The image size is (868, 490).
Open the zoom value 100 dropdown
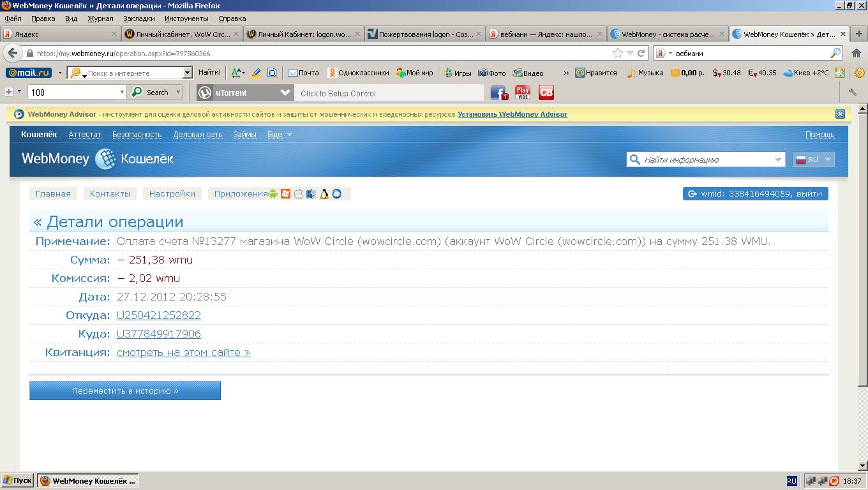[122, 93]
